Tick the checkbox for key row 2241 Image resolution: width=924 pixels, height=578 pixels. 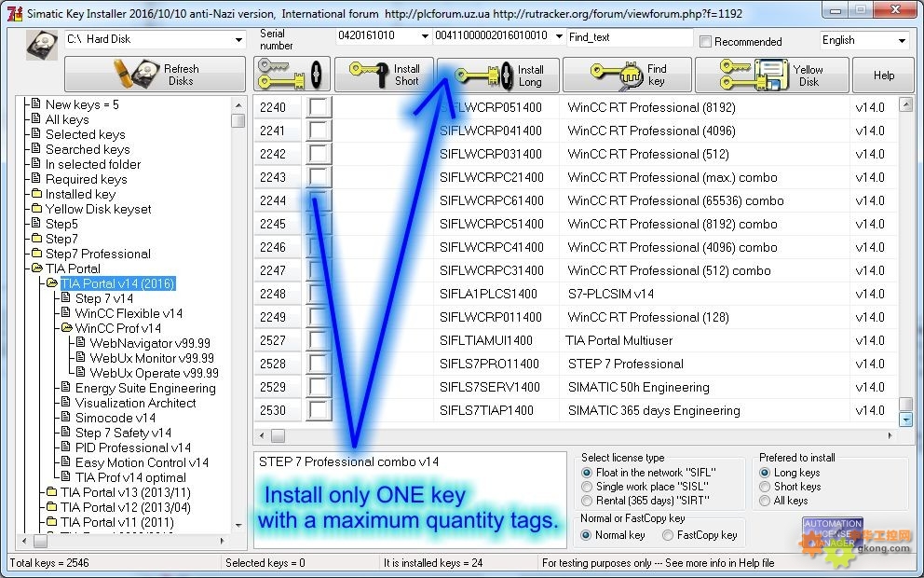pyautogui.click(x=319, y=131)
